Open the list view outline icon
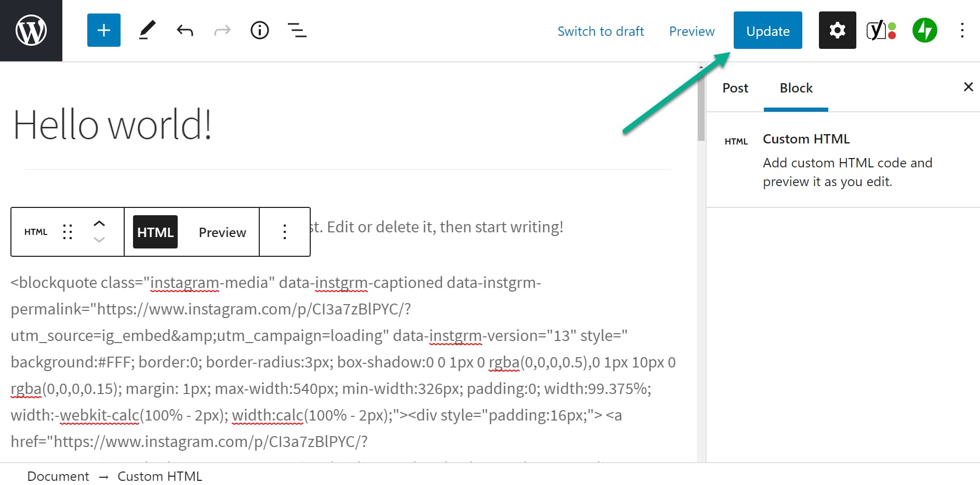Image resolution: width=980 pixels, height=485 pixels. [297, 31]
